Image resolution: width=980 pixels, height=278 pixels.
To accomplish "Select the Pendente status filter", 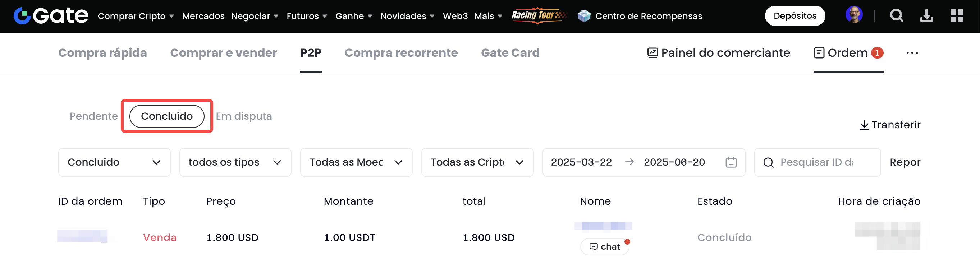I will tap(93, 116).
